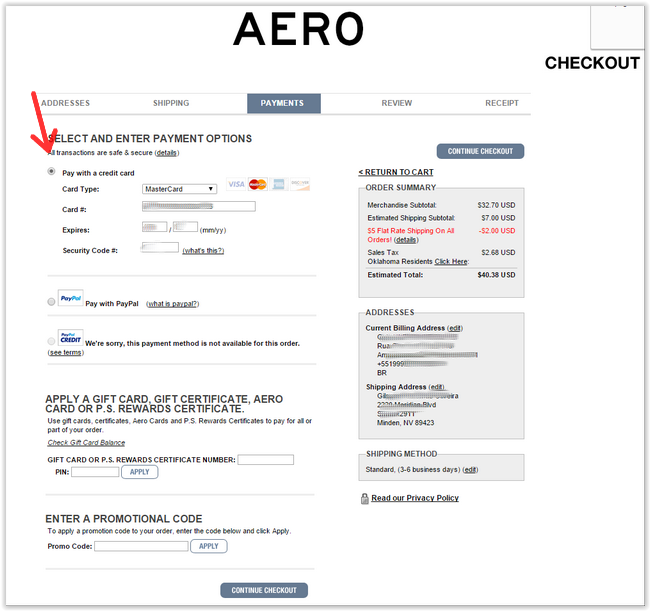Go to the Addresses step tab
Viewport: 650px width, 611px height.
[65, 103]
